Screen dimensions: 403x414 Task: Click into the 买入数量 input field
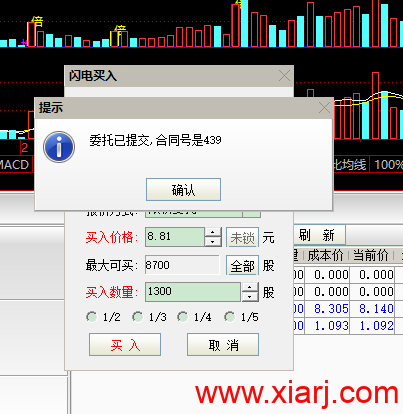click(193, 292)
